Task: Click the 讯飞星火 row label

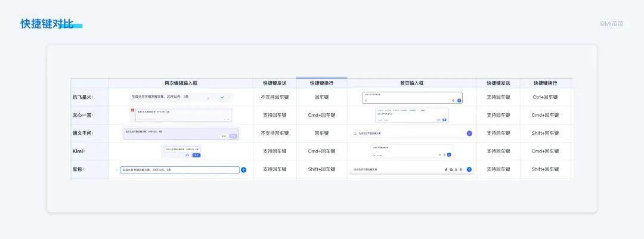Action: click(x=83, y=97)
